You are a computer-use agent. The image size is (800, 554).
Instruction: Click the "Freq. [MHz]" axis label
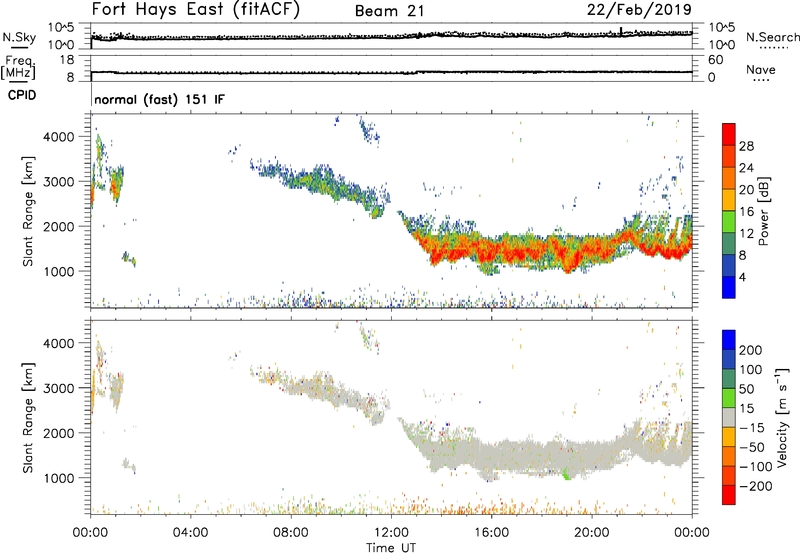(x=18, y=67)
